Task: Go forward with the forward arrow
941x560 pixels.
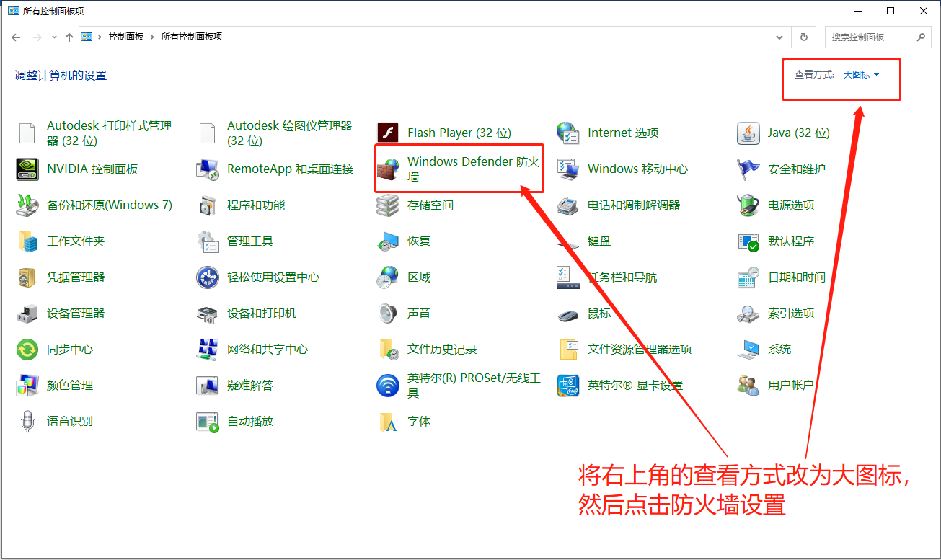Action: click(x=37, y=37)
